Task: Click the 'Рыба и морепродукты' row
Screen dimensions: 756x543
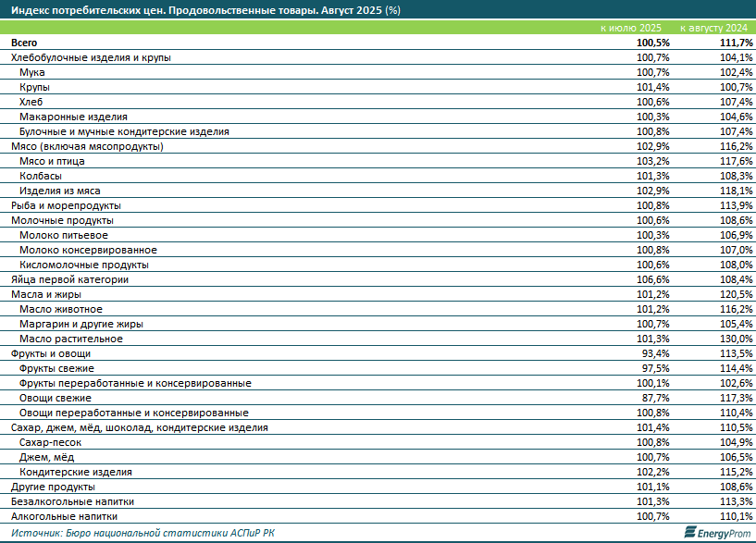Action: click(x=66, y=205)
